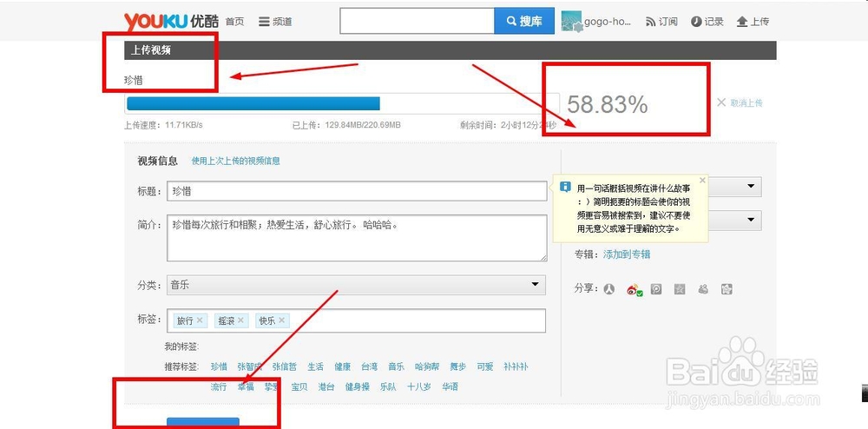This screenshot has height=429, width=868.
Task: Open the lower dropdown right of tip bubble
Action: coord(735,221)
